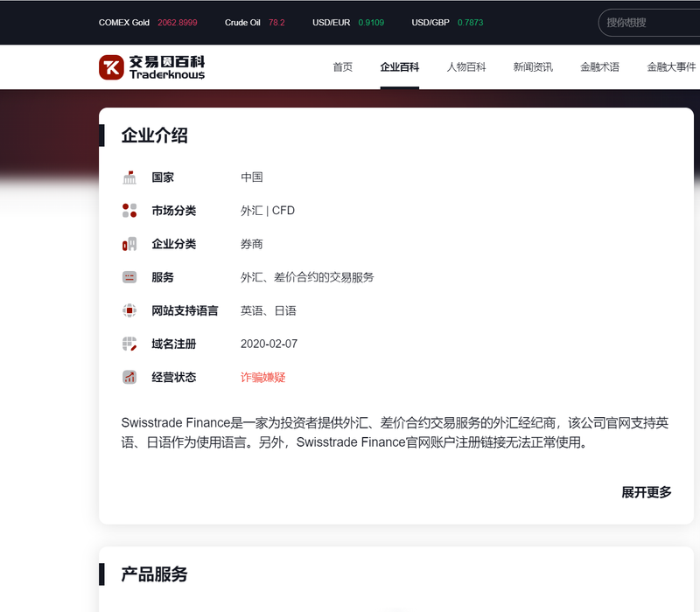Click the 企业分类 field label
Image resolution: width=700 pixels, height=612 pixels.
tap(173, 244)
